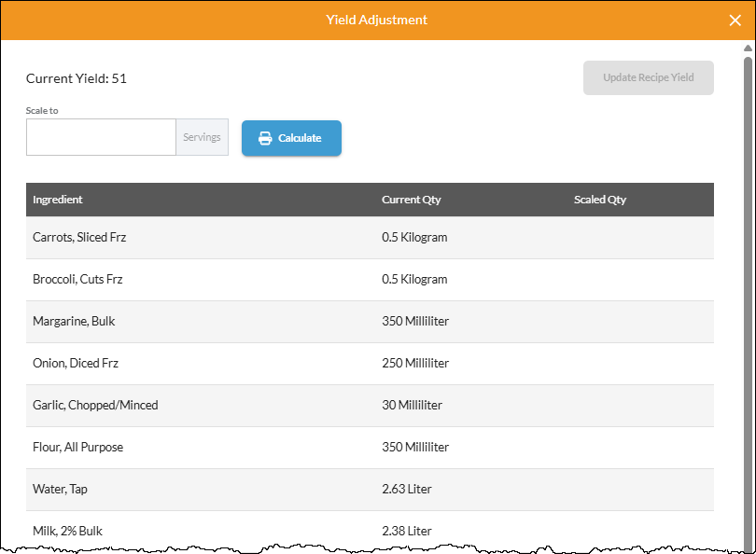Click the Scale to label
This screenshot has width=756, height=554.
(42, 111)
